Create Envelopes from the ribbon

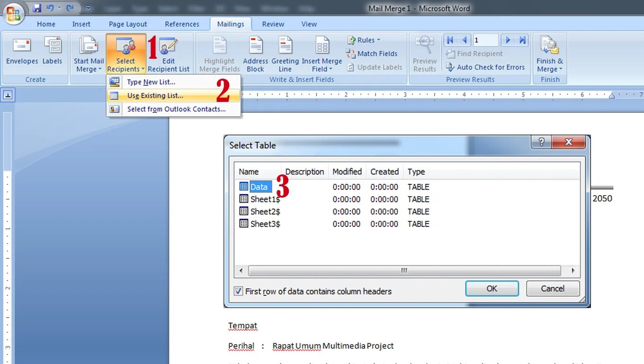click(x=22, y=52)
